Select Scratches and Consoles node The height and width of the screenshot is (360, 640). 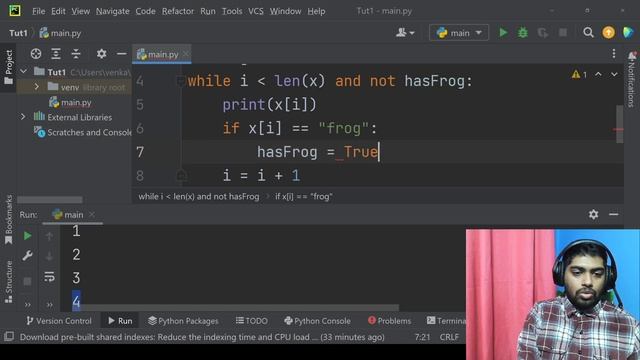(x=83, y=132)
